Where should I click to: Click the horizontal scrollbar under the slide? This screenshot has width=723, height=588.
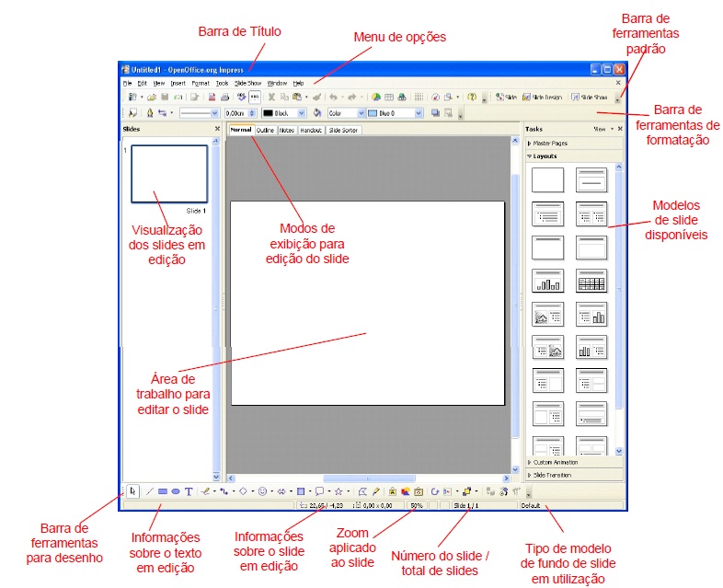click(369, 478)
